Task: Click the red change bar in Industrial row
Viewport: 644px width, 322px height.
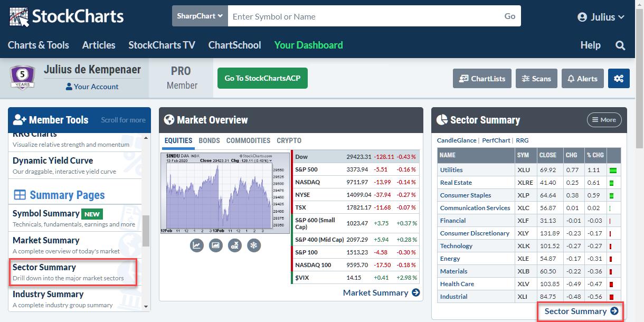Action: click(x=612, y=297)
